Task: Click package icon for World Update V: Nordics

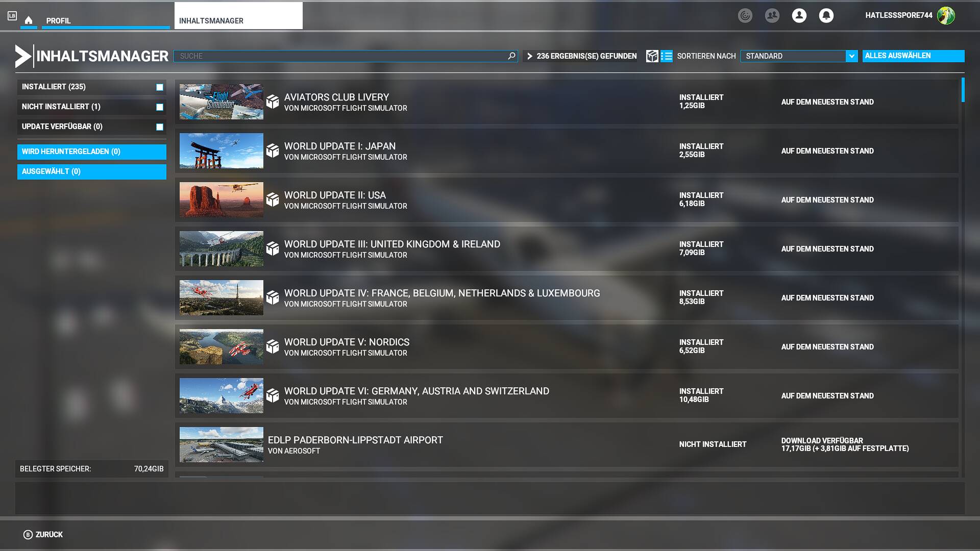Action: coord(273,346)
